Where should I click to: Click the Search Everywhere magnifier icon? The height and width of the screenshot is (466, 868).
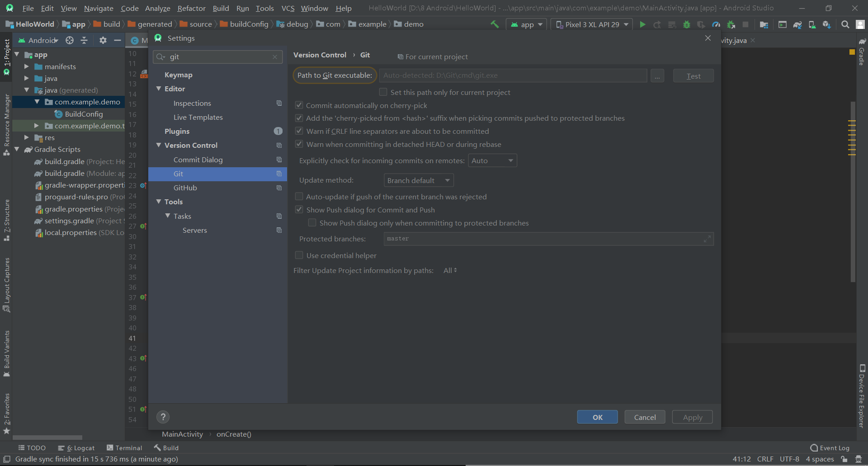845,24
